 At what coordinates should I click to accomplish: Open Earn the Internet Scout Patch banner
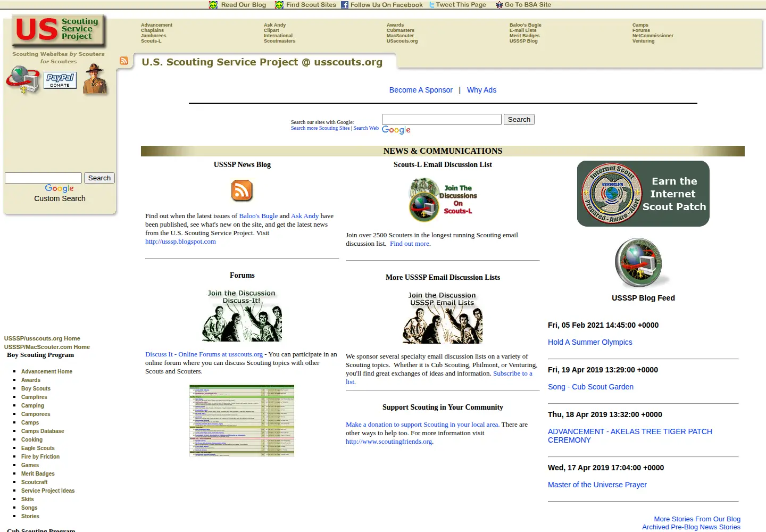click(x=643, y=194)
